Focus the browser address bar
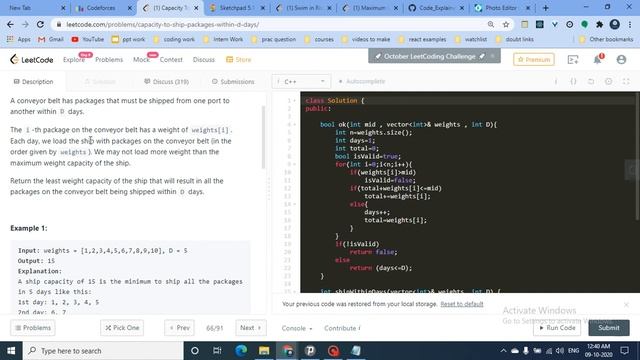The width and height of the screenshot is (640, 360). tap(269, 24)
